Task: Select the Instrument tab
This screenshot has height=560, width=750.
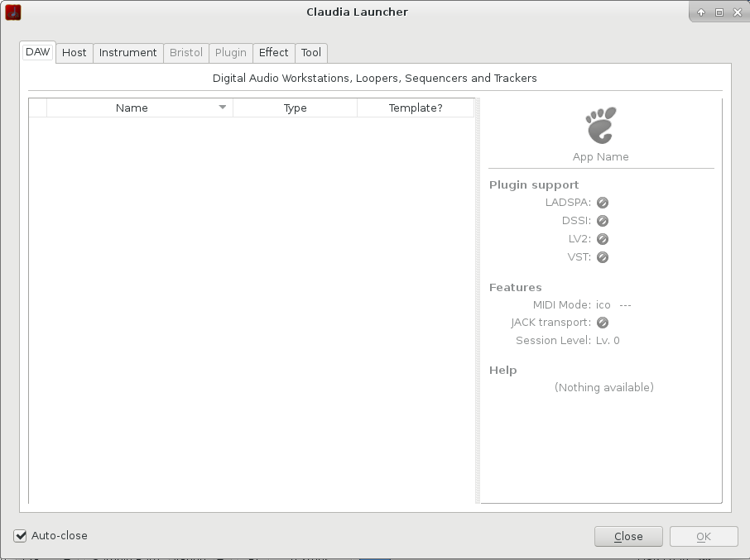Action: point(127,53)
